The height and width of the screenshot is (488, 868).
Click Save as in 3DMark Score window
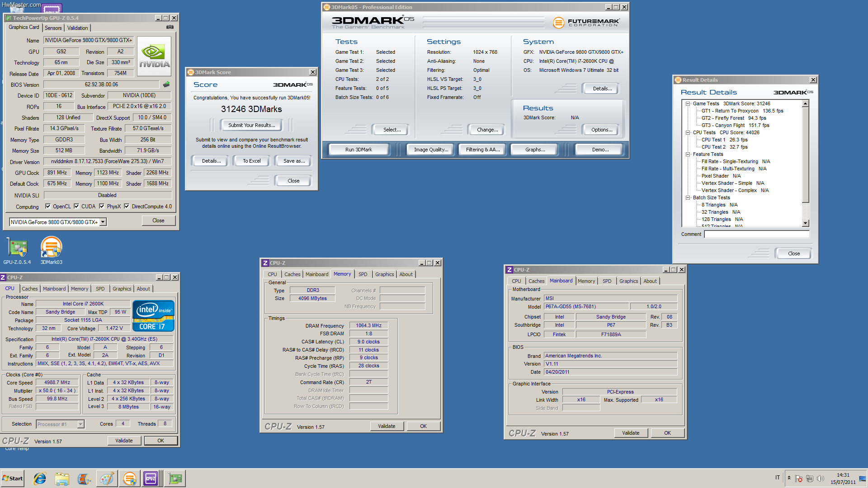(x=294, y=161)
